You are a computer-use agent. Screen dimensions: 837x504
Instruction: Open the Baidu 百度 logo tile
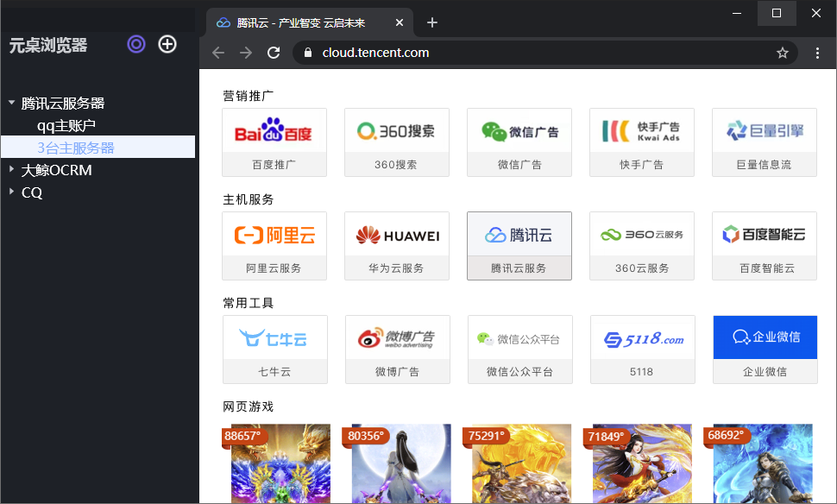click(x=274, y=130)
